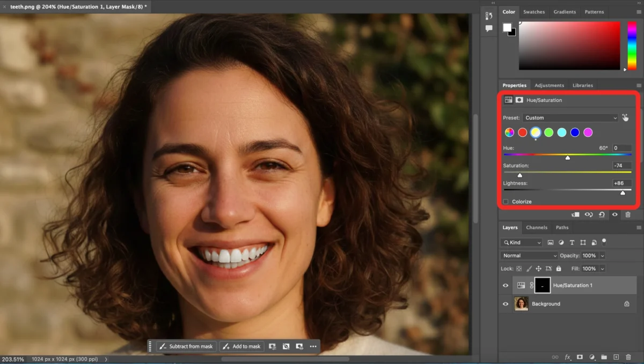Image resolution: width=644 pixels, height=364 pixels.
Task: Create a new layer
Action: click(617, 357)
